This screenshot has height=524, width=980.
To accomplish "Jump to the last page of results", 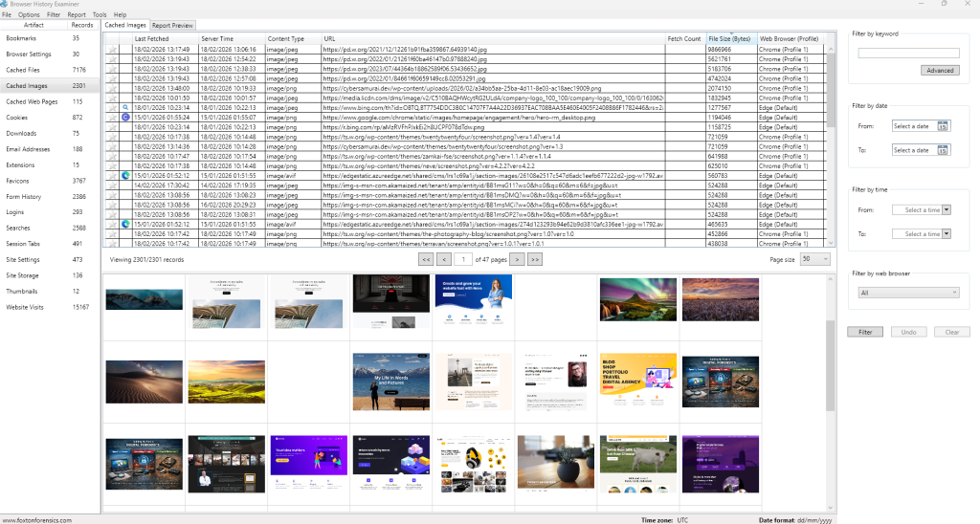I will (x=534, y=259).
